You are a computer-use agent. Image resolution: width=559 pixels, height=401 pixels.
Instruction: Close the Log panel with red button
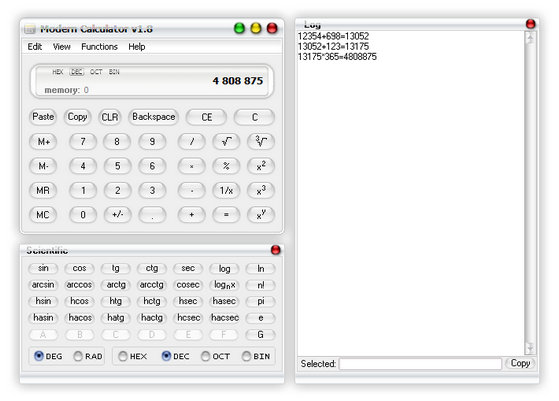(530, 24)
